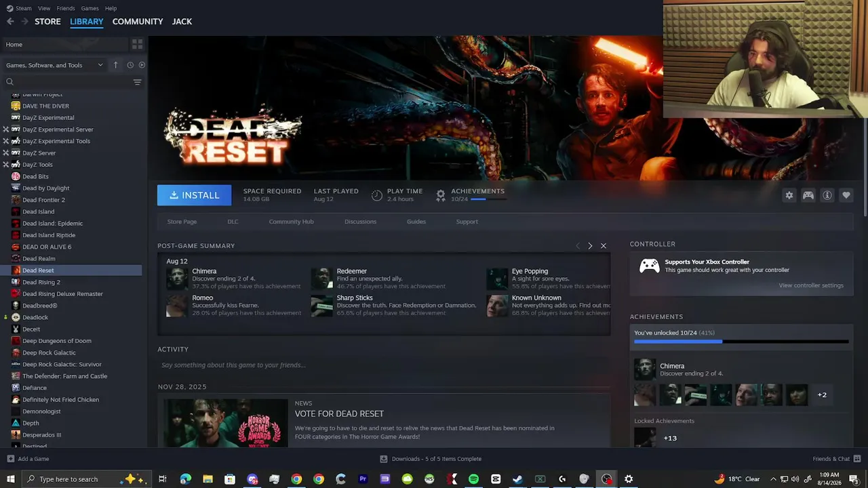Click the activity 'Say something' input

pos(384,365)
